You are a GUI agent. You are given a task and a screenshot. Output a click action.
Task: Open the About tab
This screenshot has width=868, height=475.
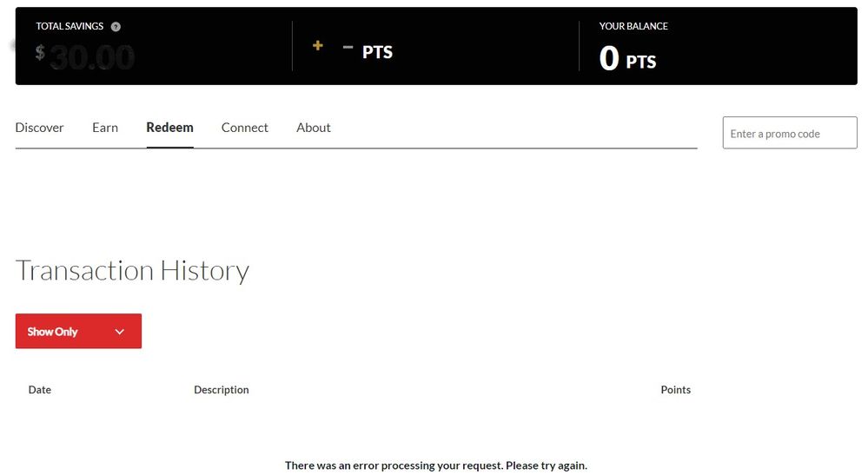coord(314,128)
